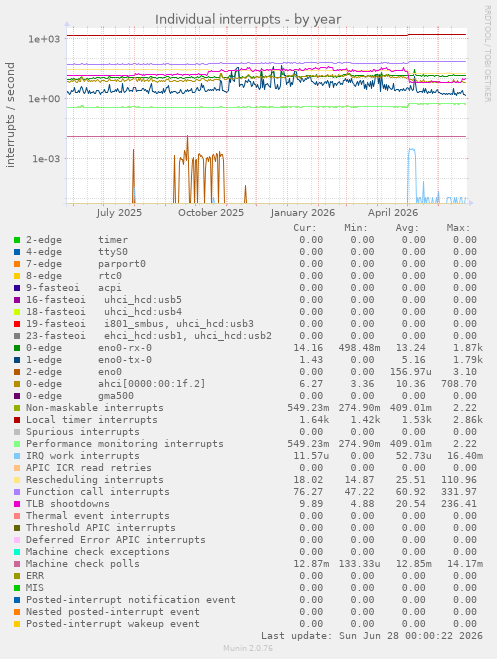The width and height of the screenshot is (497, 659).
Task: Click the swatch beside gma500
Action: 17,396
